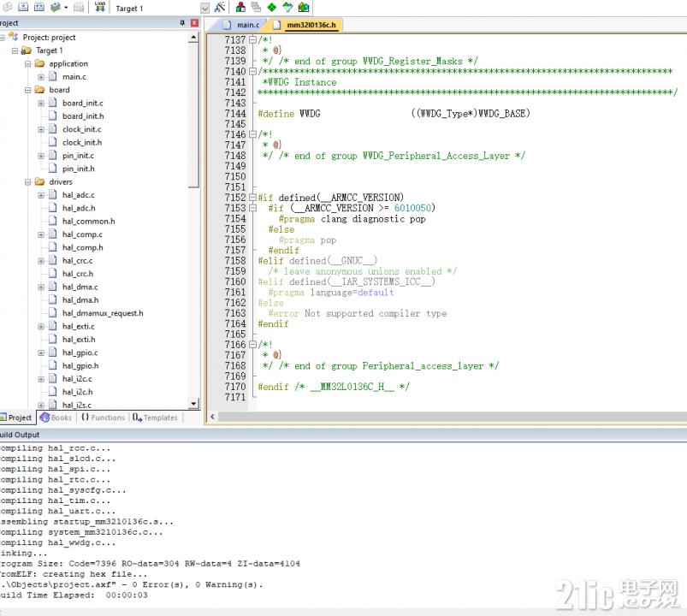Click the greyed Stop build icon
Viewport: 687px width, 616px height.
pos(79,7)
